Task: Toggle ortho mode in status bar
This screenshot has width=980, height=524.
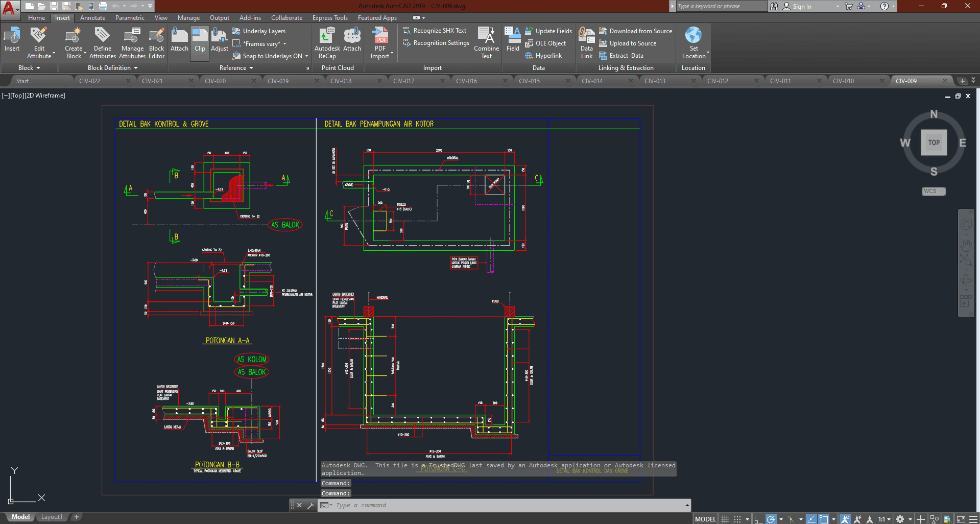Action: pyautogui.click(x=758, y=519)
